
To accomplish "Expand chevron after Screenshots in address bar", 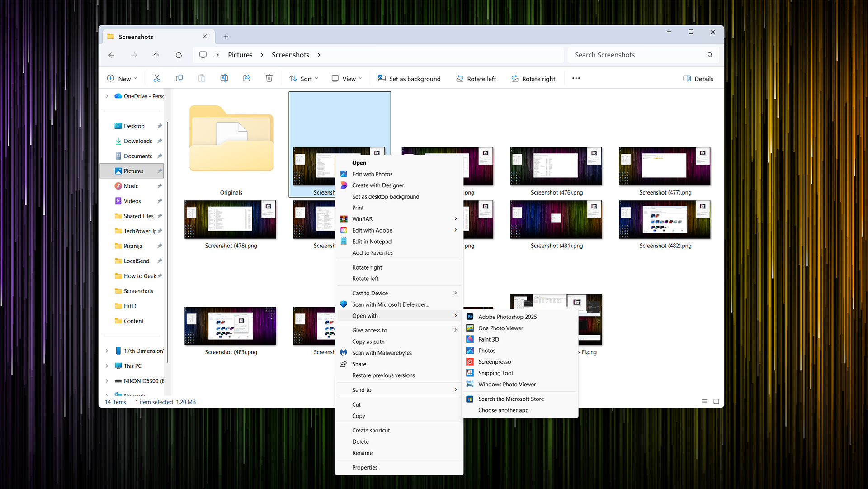I will (x=319, y=55).
